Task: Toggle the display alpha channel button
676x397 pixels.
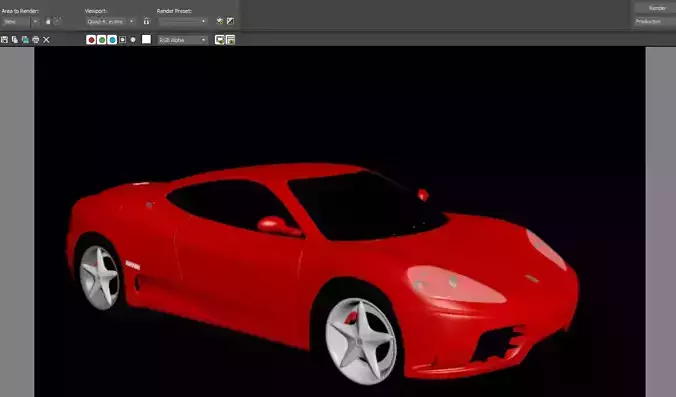Action: click(122, 40)
